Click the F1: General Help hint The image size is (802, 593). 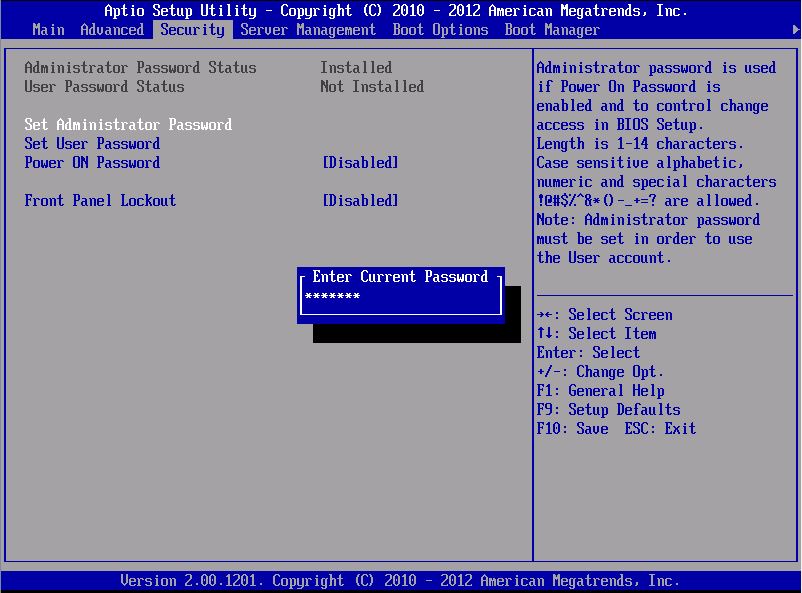coord(600,391)
